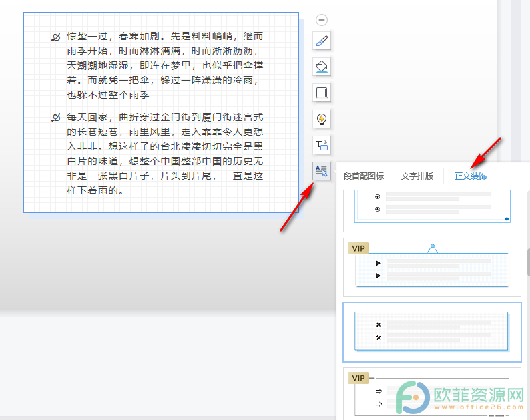Click the second paragraph starting with 每天回家
Screen dimensions: 530x420
pos(165,154)
